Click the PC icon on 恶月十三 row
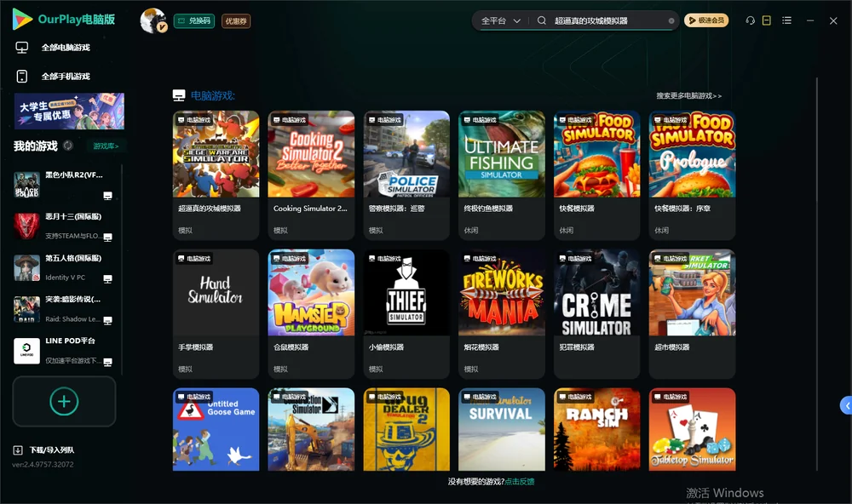This screenshot has width=852, height=504. click(x=107, y=237)
